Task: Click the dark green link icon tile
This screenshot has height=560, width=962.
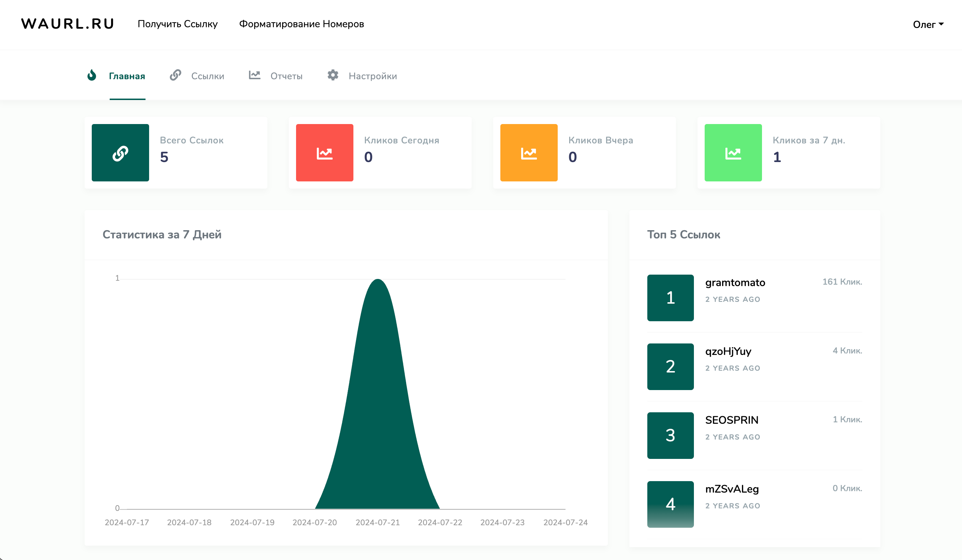Action: pos(120,153)
